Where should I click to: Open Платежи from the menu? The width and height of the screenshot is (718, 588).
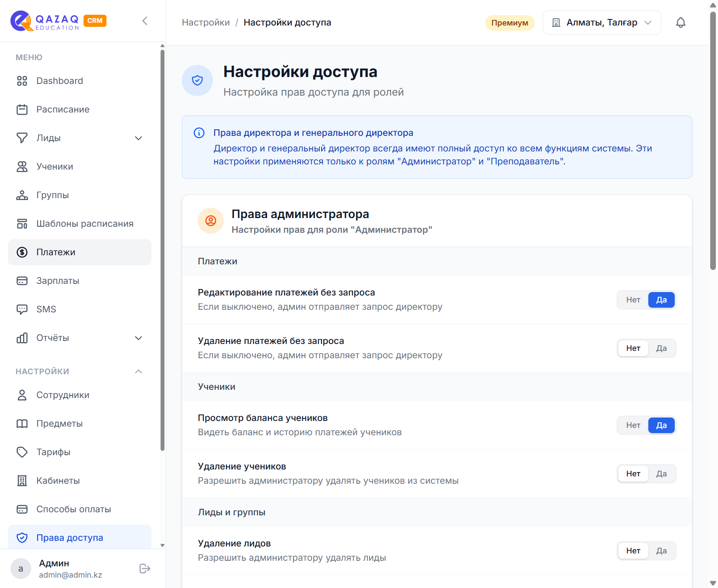[80, 252]
